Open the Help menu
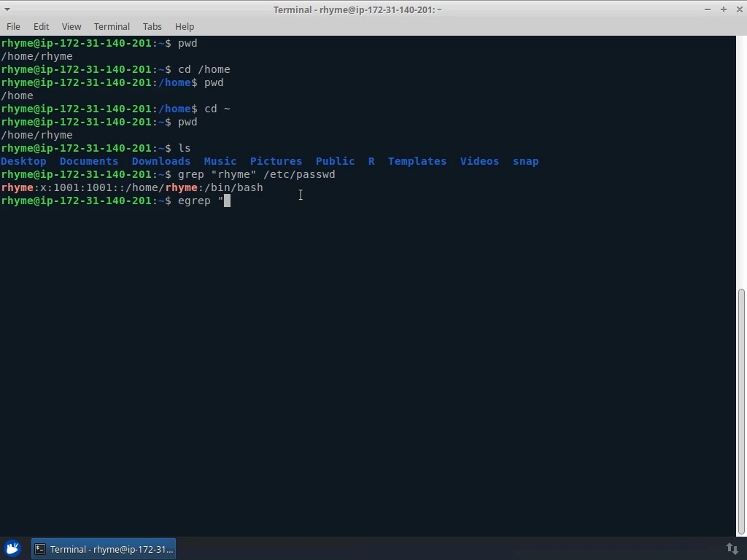The height and width of the screenshot is (560, 747). (x=184, y=26)
